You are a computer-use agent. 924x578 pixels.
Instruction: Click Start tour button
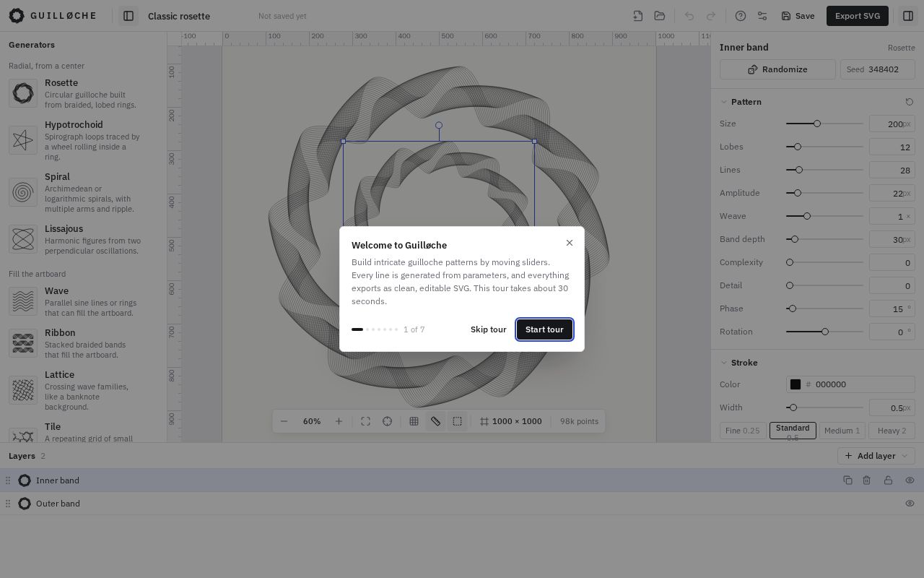[x=544, y=329]
